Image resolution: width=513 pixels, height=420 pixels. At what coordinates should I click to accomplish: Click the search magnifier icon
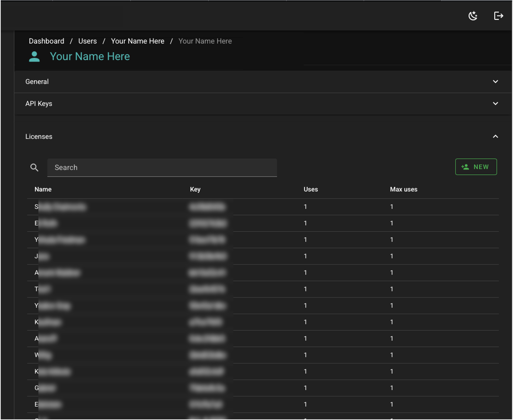(x=34, y=167)
